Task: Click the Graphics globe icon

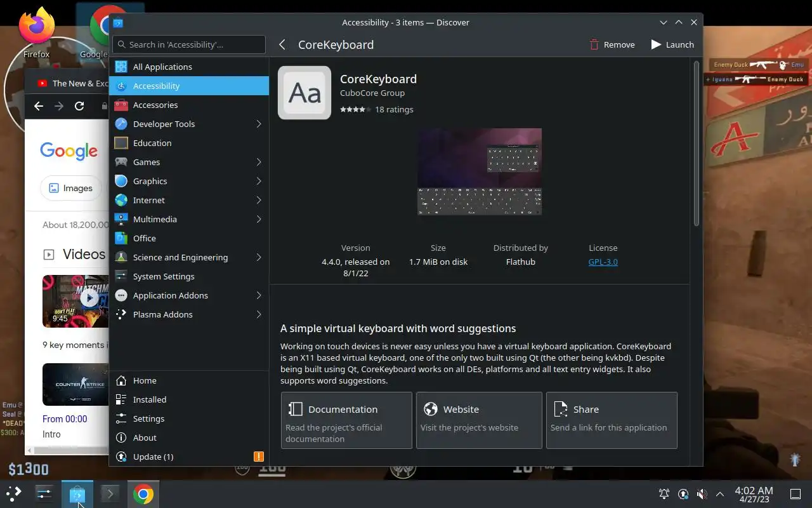Action: (121, 181)
